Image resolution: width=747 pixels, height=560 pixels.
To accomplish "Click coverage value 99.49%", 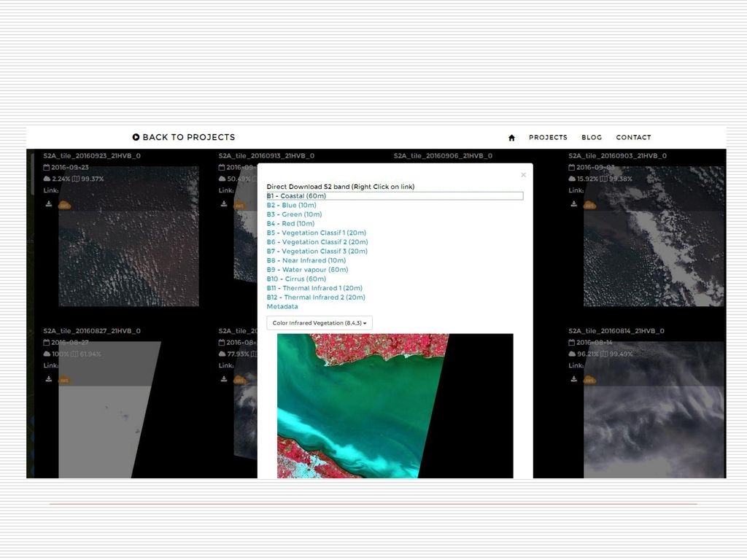I will coord(620,354).
